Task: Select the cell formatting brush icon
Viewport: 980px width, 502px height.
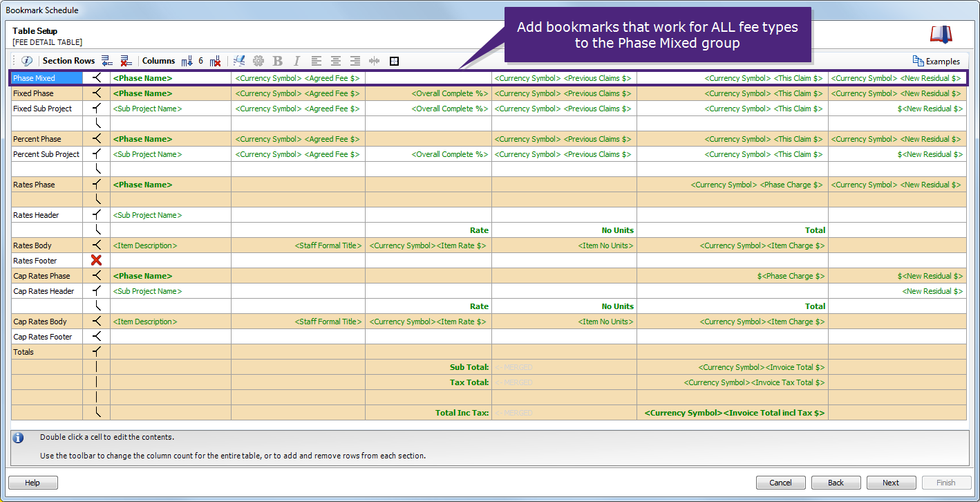Action: [x=240, y=61]
